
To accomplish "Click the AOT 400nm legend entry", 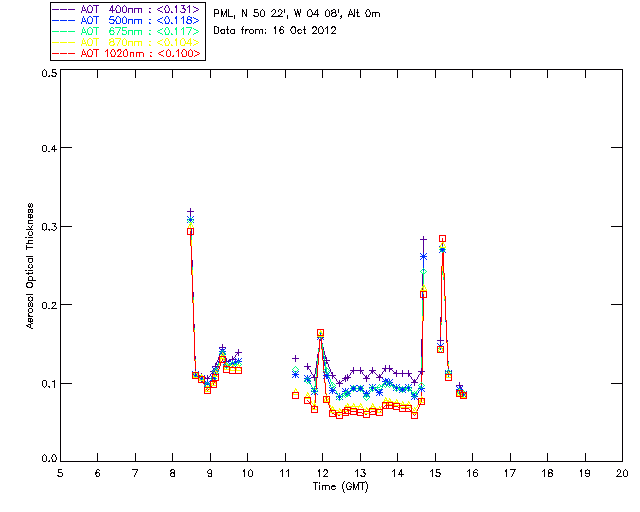I will 126,9.
